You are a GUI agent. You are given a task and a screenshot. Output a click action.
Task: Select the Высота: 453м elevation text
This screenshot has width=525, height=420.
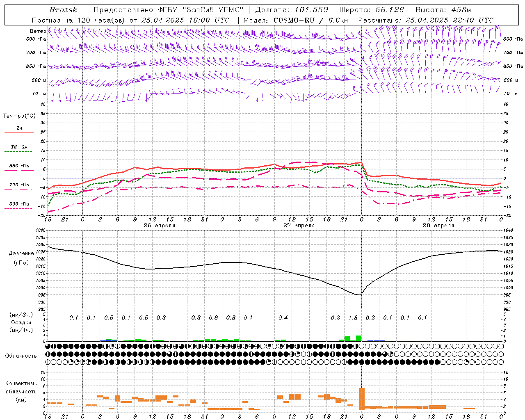click(x=443, y=10)
